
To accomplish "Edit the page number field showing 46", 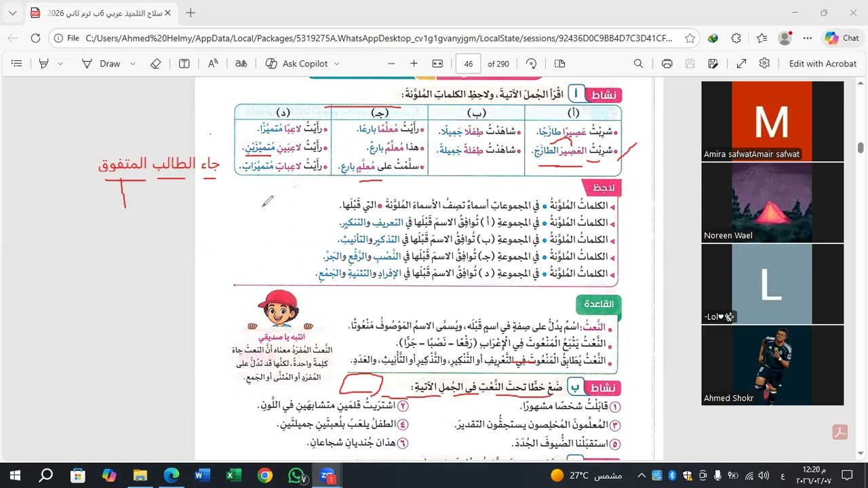I will click(x=469, y=64).
